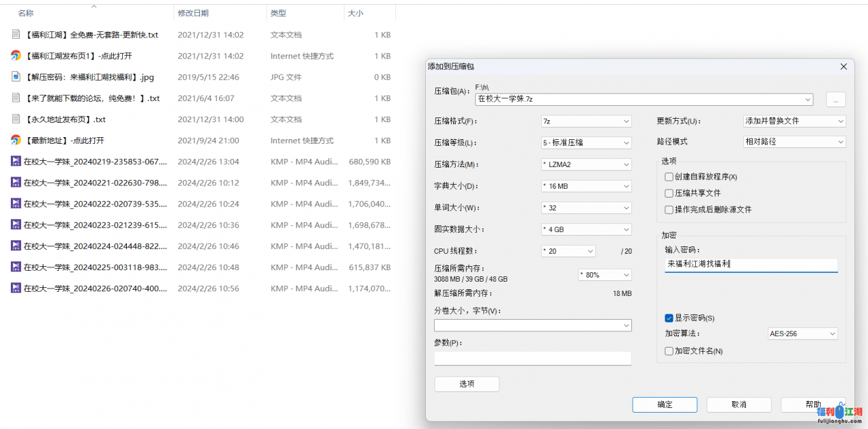Click the 取消 button
The height and width of the screenshot is (429, 868).
coord(738,405)
